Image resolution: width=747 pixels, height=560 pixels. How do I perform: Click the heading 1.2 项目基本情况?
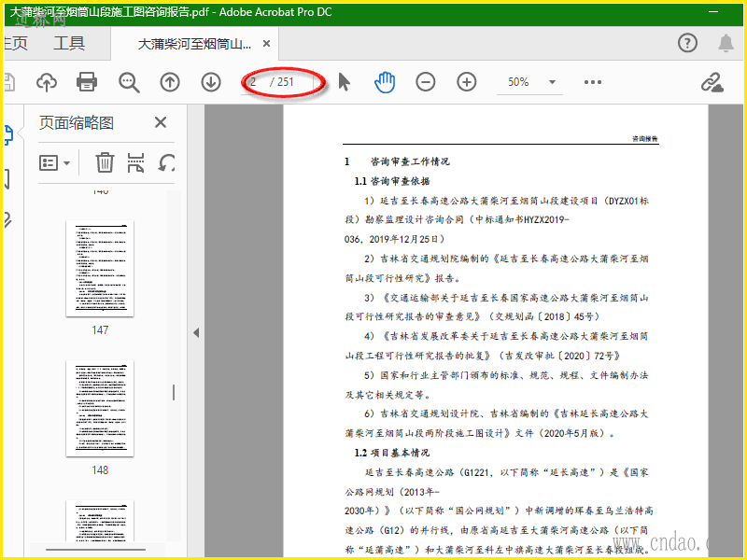(391, 453)
